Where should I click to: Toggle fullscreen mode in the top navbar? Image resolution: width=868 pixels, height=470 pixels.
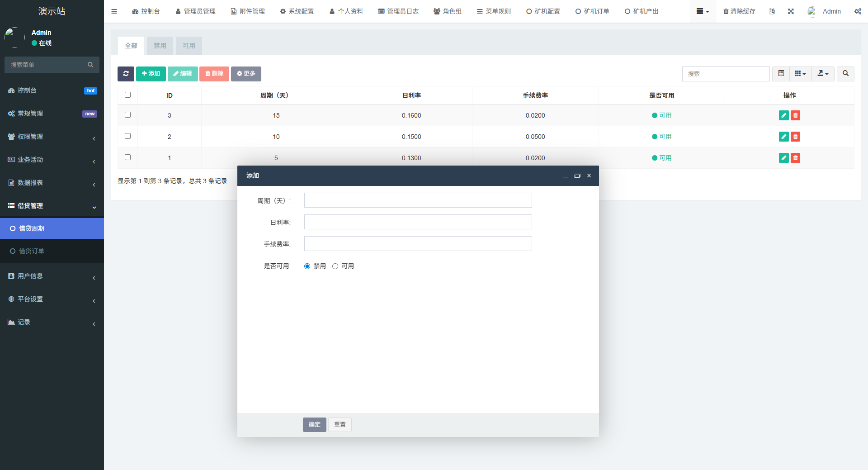pos(790,11)
